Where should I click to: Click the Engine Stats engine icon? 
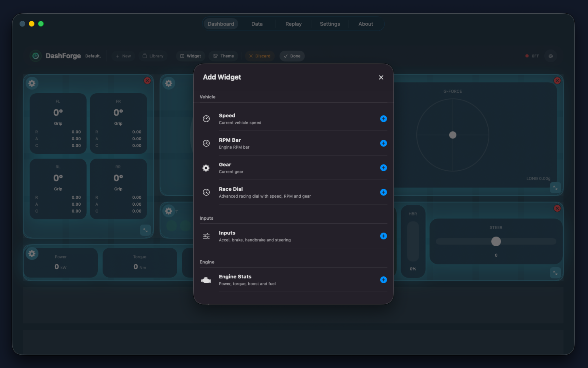[x=206, y=280]
